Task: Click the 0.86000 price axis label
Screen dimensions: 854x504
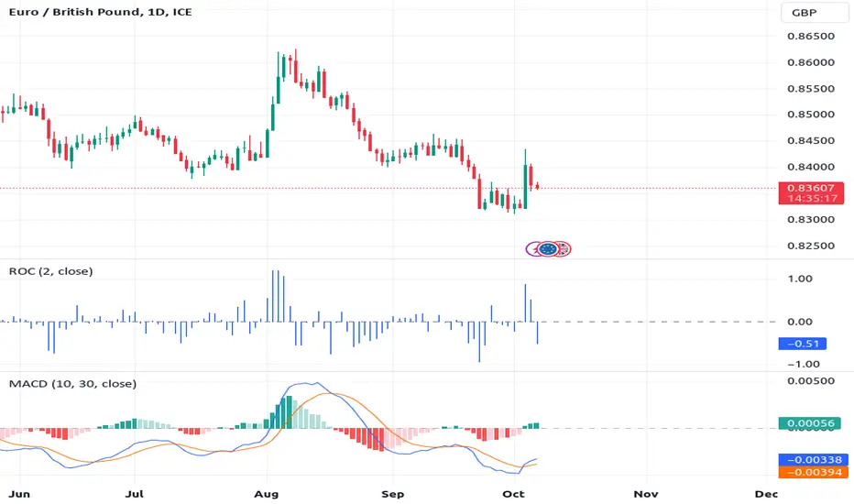Action: (810, 62)
